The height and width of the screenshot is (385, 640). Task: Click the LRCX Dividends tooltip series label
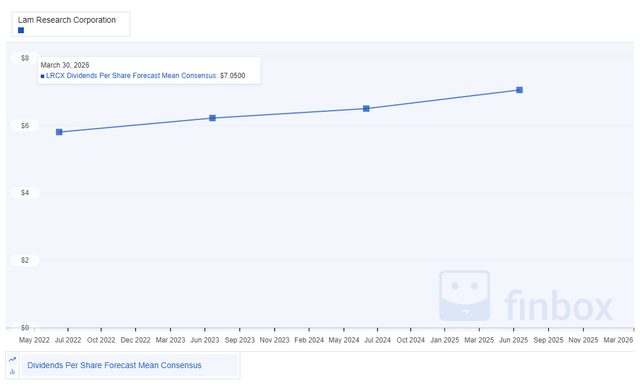point(131,76)
